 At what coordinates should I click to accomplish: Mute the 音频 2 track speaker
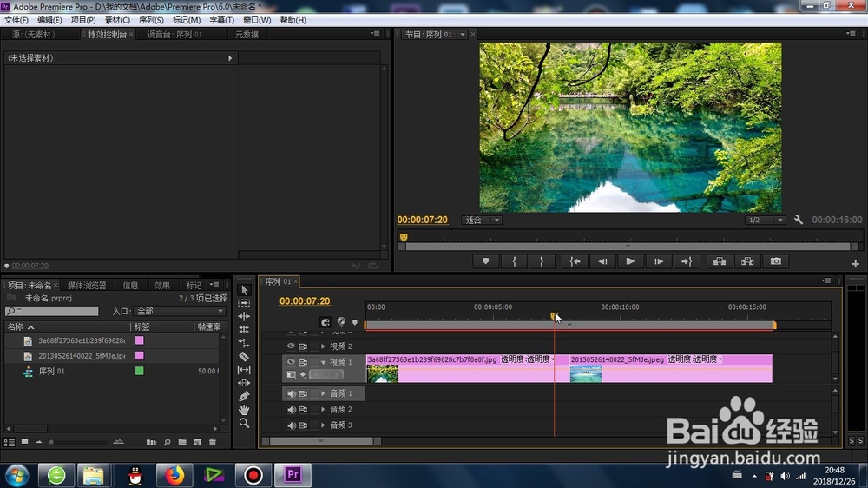click(291, 409)
